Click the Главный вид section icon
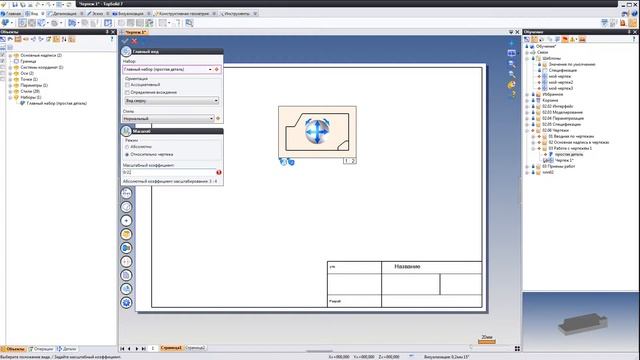The image size is (640, 360). point(126,51)
